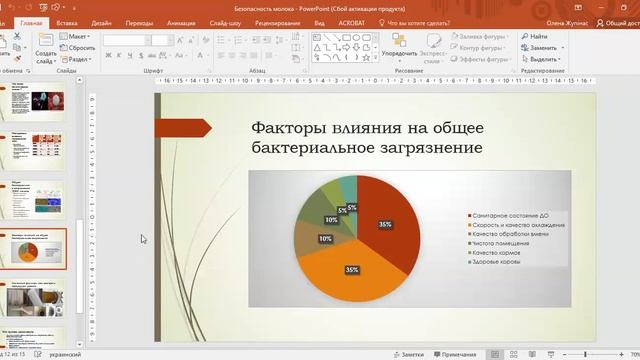Open the Главная ribbon tab
This screenshot has width=640, height=360.
pos(31,23)
